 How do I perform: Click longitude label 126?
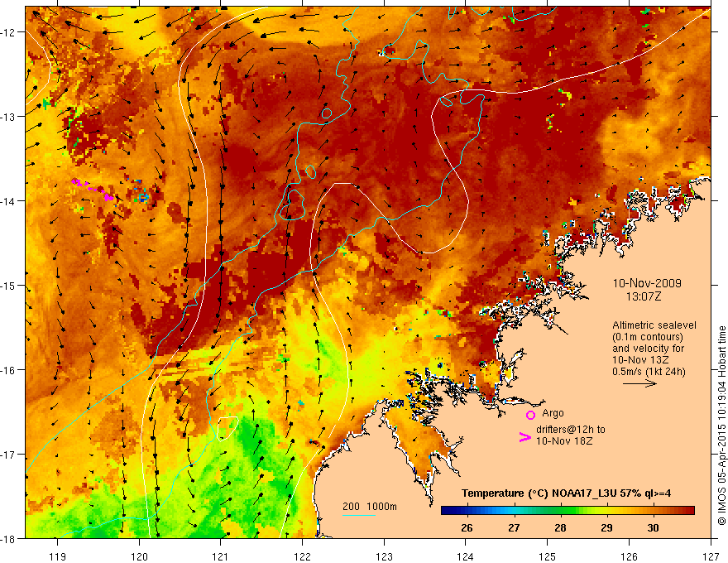coord(629,556)
